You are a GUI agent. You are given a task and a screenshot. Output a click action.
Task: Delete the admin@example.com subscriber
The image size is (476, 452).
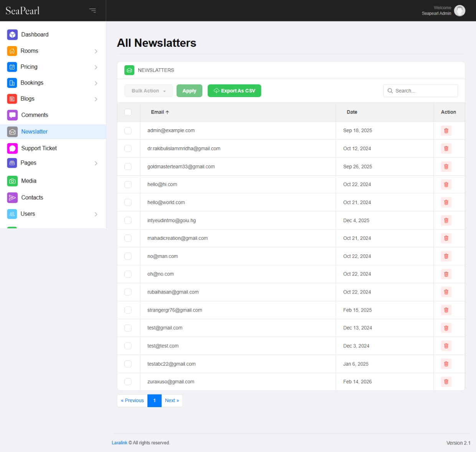coord(446,131)
